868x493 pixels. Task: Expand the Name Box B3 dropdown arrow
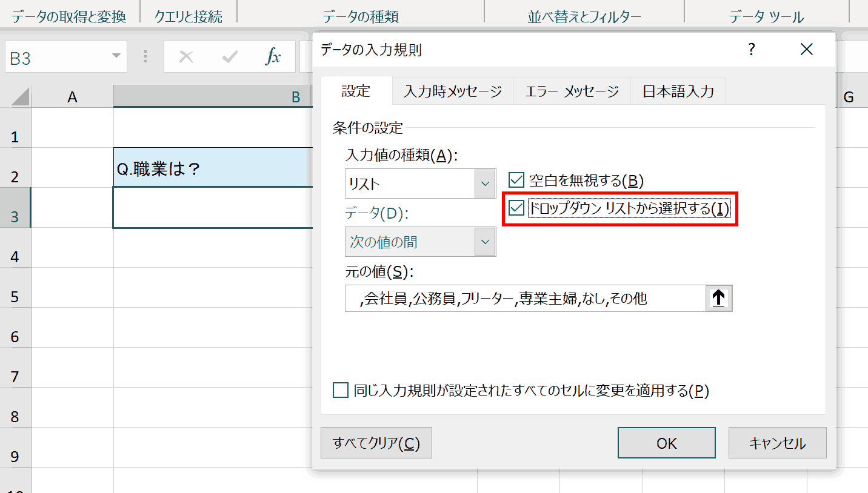tap(116, 58)
